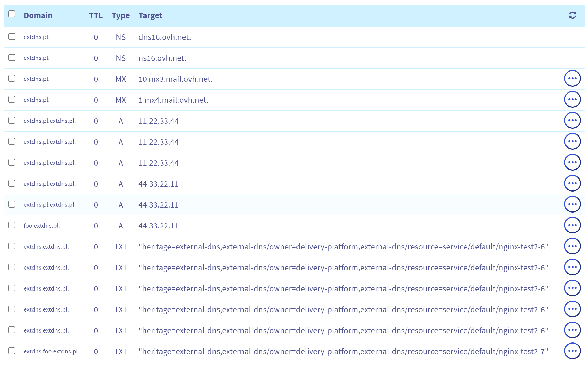This screenshot has height=365, width=588.
Task: Select checkbox for extdns.foo.extdns.pl. TXT record
Action: (x=12, y=351)
